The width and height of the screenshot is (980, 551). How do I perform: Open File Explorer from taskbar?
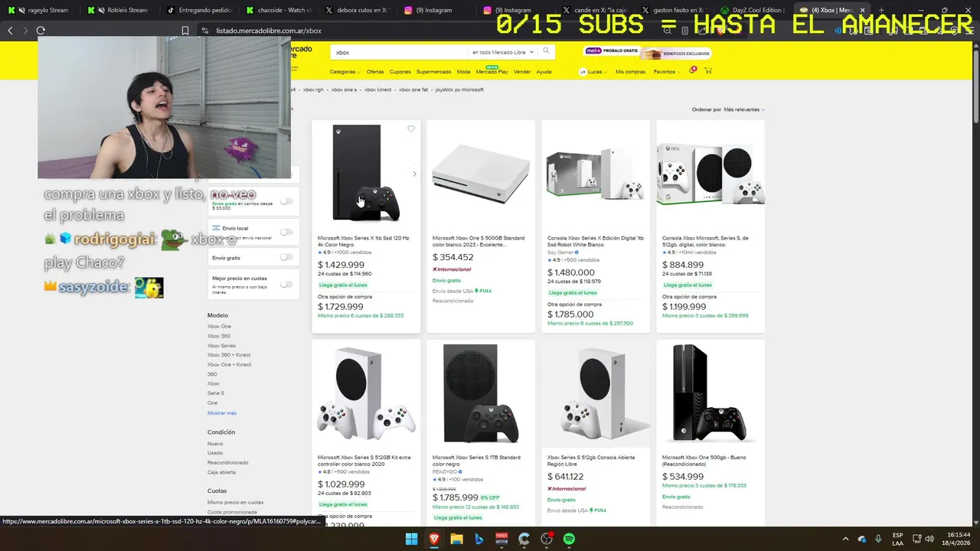click(456, 539)
